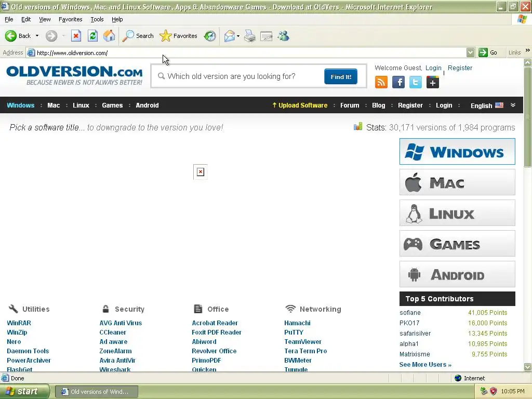This screenshot has height=399, width=532.
Task: Click the page icon in address bar
Action: coord(31,52)
